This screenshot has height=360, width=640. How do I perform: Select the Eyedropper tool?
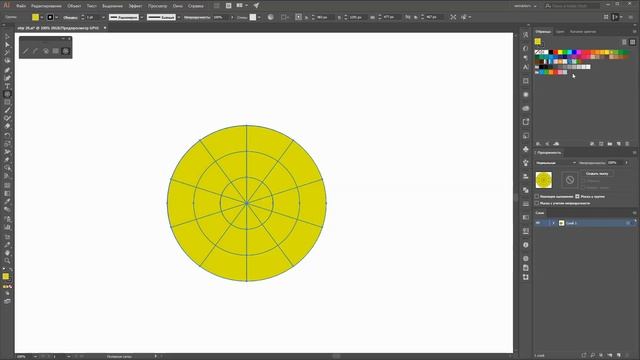click(x=7, y=201)
